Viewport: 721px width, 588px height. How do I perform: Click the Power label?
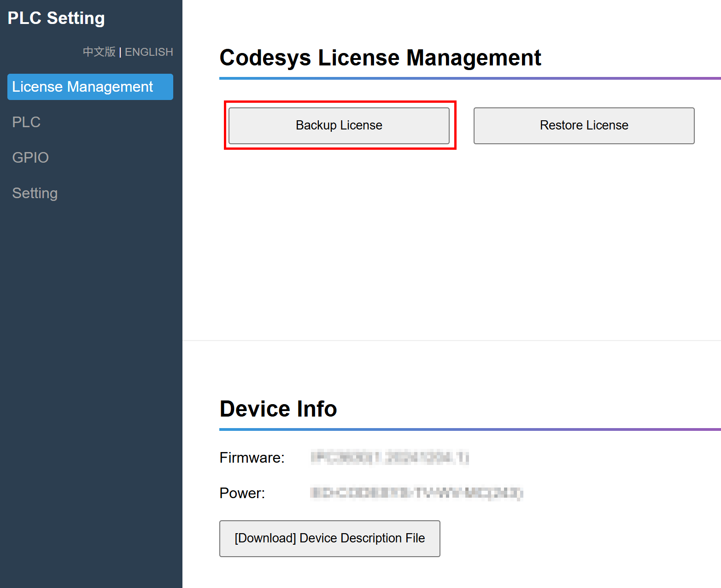point(242,493)
